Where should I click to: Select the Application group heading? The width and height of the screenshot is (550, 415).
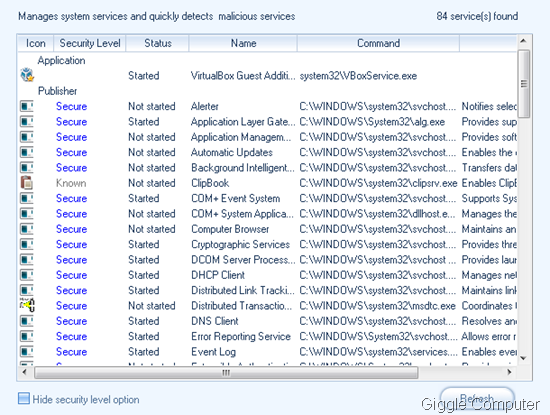[x=61, y=60]
